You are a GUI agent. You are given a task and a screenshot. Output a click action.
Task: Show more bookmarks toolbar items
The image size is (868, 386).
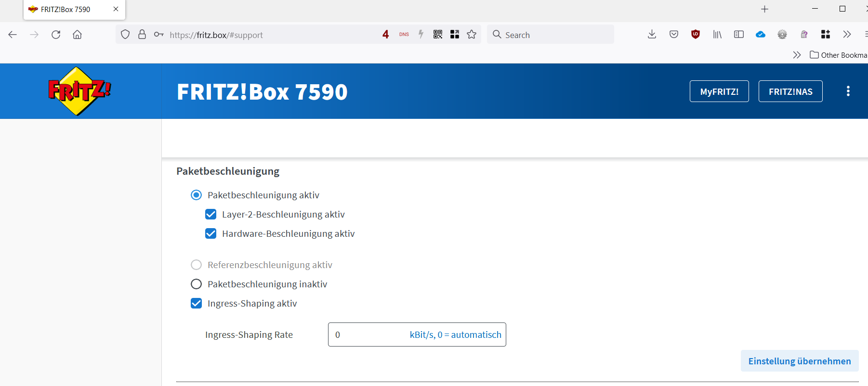point(797,55)
